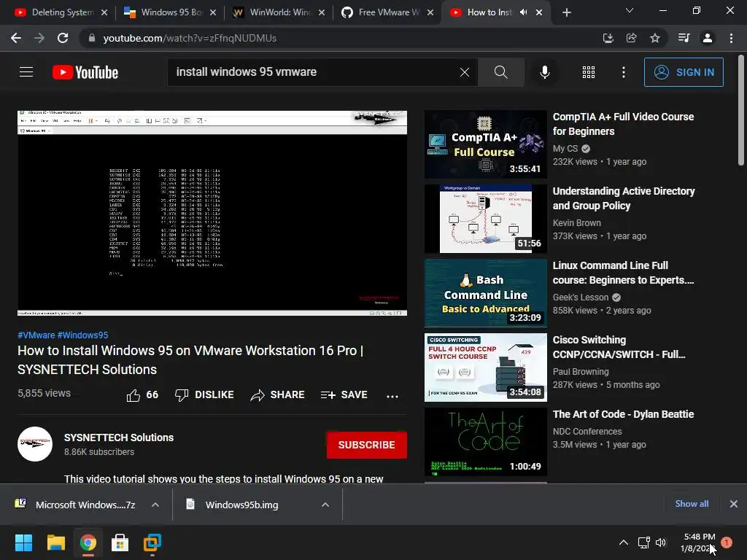Open Chrome media controls icon
747x560 pixels.
[684, 38]
